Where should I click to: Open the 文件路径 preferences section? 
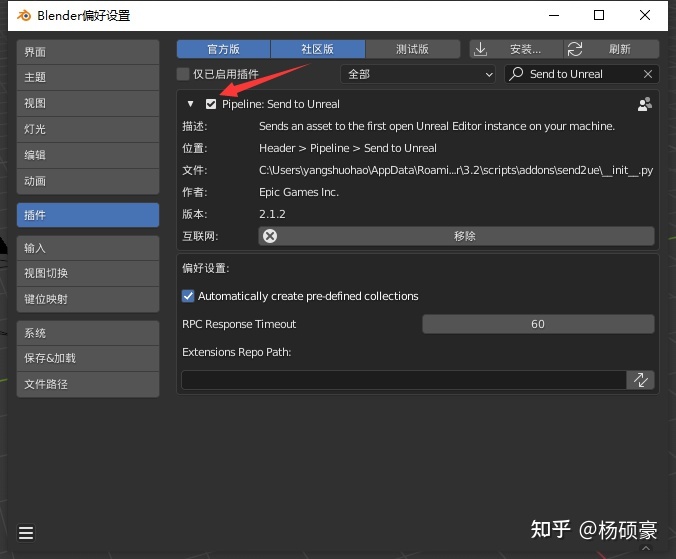coord(88,384)
